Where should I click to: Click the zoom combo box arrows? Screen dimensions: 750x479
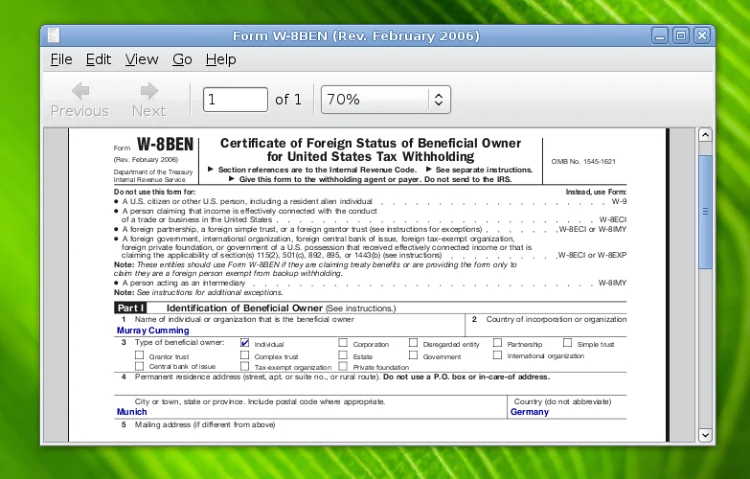point(439,100)
